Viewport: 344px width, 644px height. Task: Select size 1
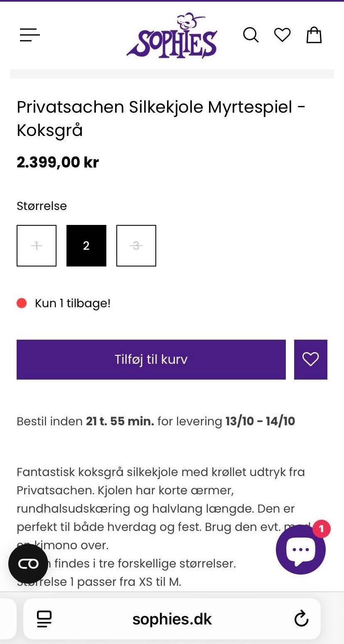[x=37, y=246]
